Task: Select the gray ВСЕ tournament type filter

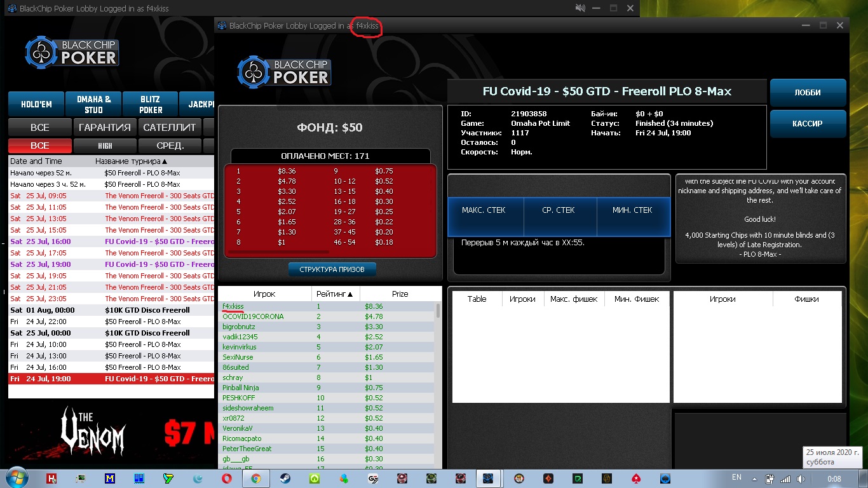Action: pyautogui.click(x=39, y=127)
